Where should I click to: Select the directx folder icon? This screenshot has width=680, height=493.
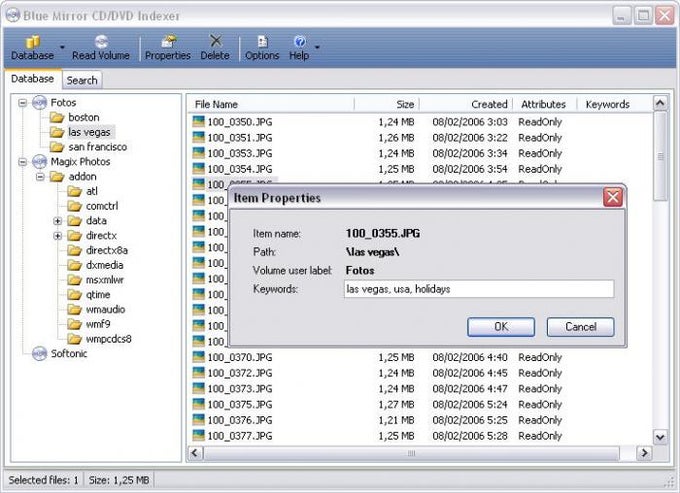[x=75, y=235]
